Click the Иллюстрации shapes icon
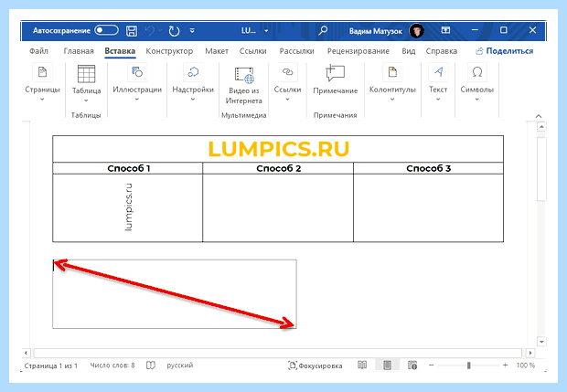This screenshot has width=567, height=392. pos(137,72)
